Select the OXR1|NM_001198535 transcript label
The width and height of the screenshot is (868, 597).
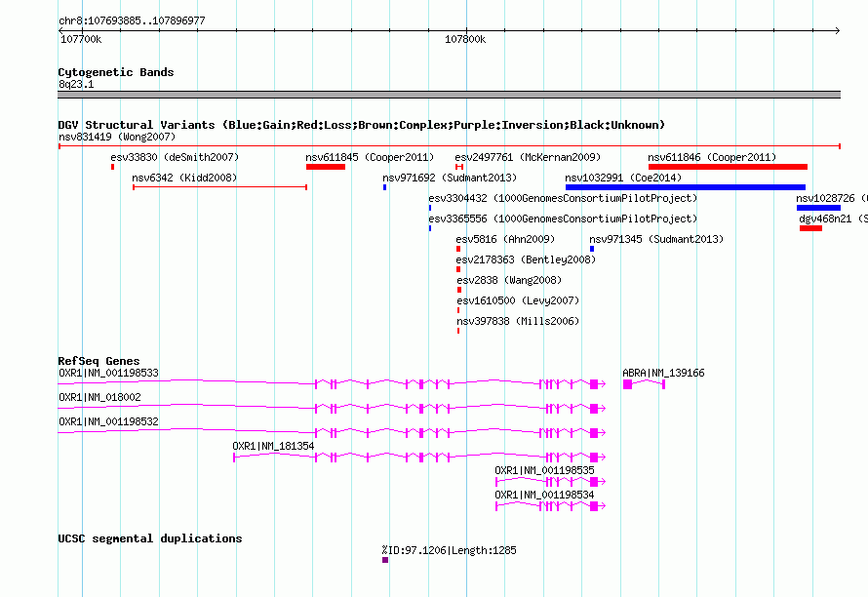[545, 470]
